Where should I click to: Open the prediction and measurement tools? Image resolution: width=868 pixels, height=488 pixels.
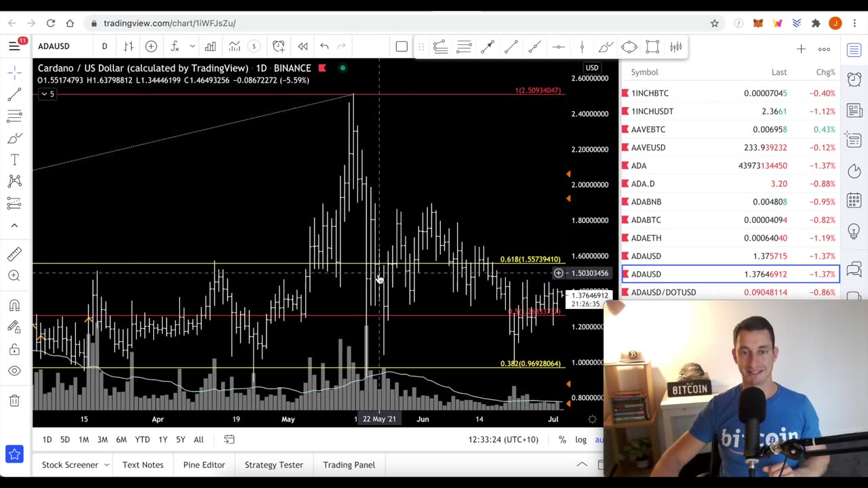(14, 203)
